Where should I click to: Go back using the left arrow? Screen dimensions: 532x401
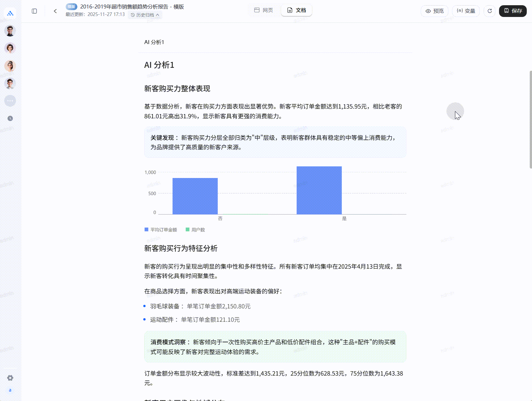55,11
